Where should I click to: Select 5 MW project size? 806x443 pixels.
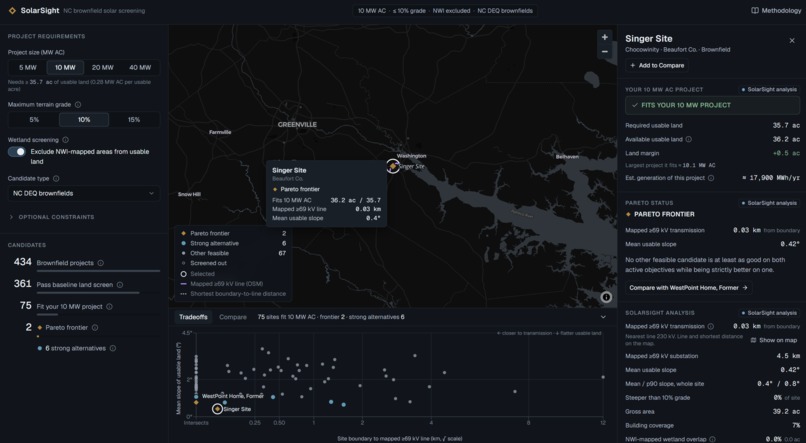28,67
